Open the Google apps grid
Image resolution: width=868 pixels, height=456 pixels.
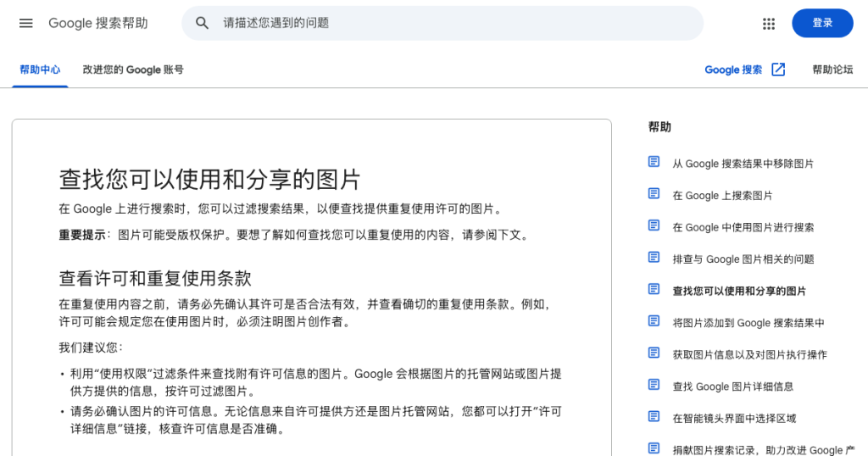[768, 23]
